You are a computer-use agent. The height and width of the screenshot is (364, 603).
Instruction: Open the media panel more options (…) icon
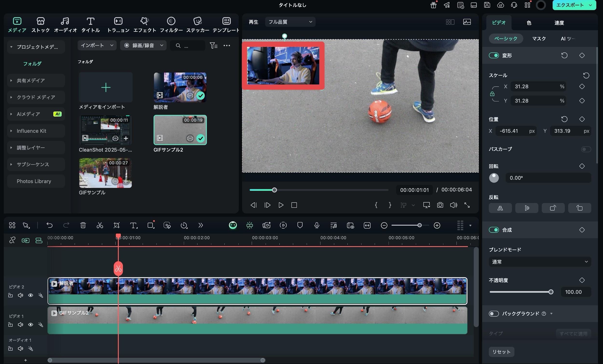coord(227,46)
